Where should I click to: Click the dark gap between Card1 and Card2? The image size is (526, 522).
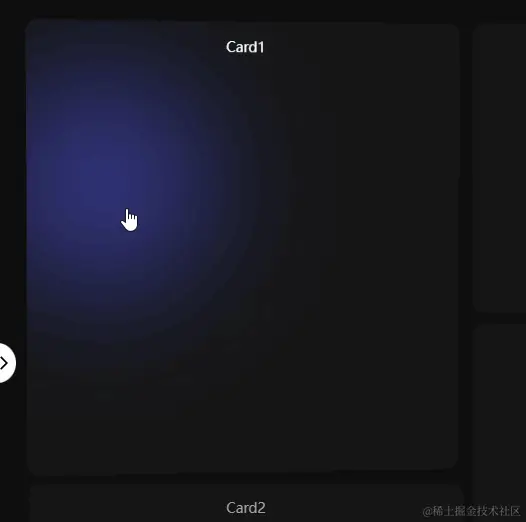(x=245, y=479)
